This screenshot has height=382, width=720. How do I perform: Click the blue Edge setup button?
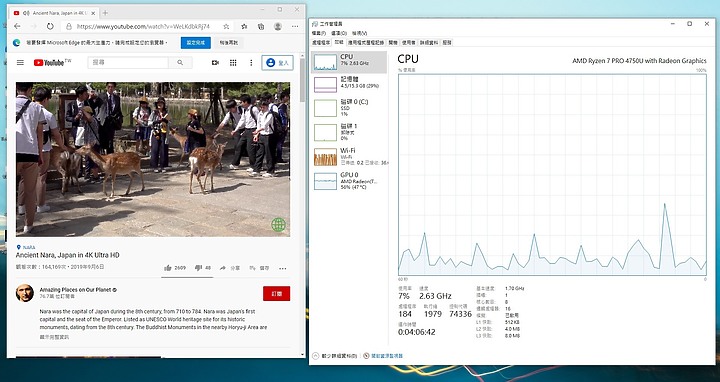click(x=196, y=43)
